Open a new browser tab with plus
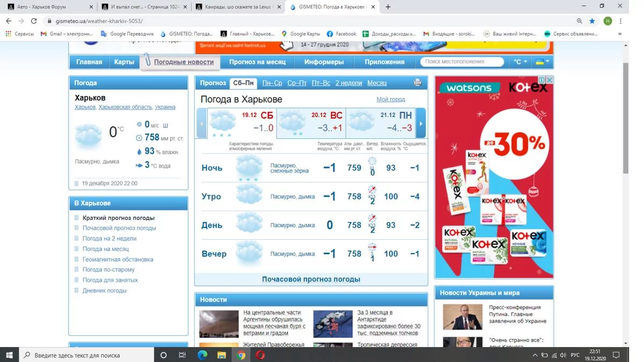This screenshot has width=644, height=362. [388, 7]
